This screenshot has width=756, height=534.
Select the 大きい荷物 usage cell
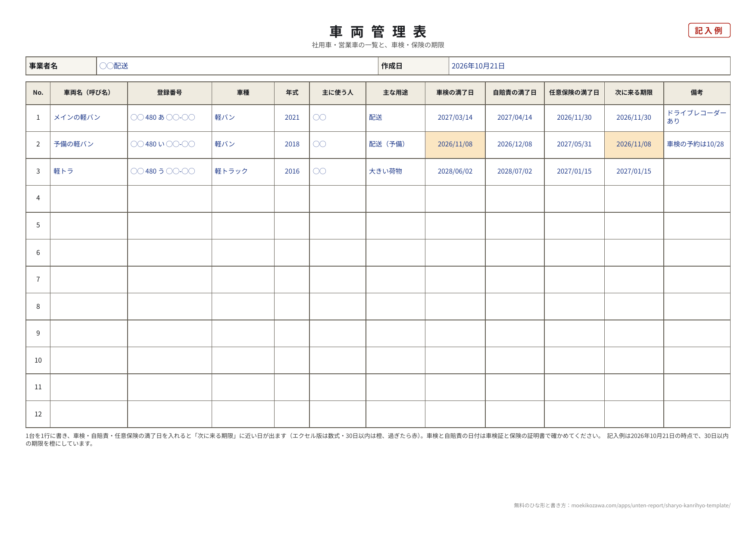395,171
